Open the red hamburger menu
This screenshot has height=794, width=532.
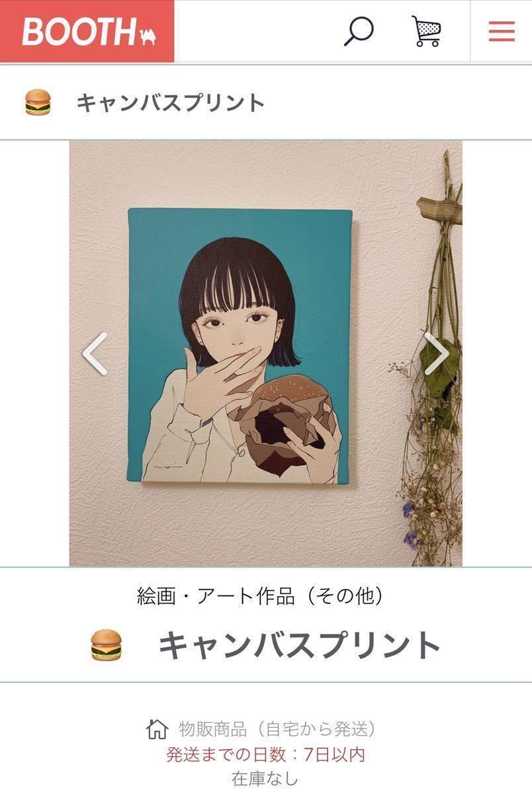[x=502, y=31]
